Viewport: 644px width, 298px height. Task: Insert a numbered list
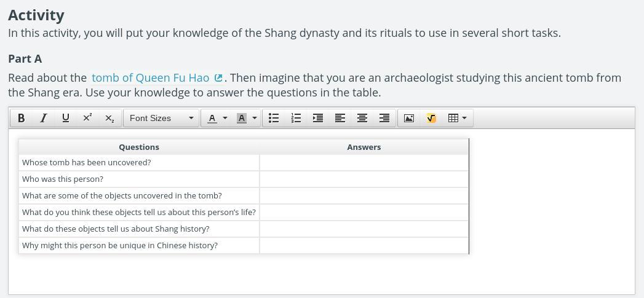point(296,118)
